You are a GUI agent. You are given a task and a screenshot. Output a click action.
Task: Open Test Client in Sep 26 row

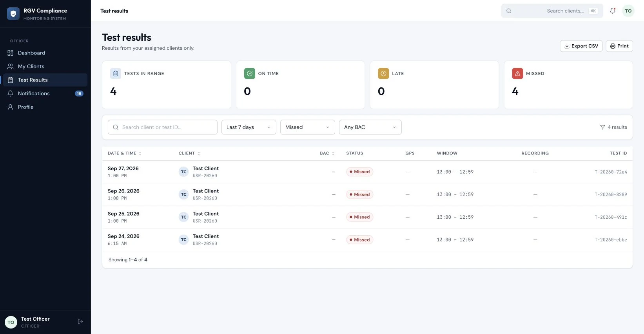(x=206, y=191)
